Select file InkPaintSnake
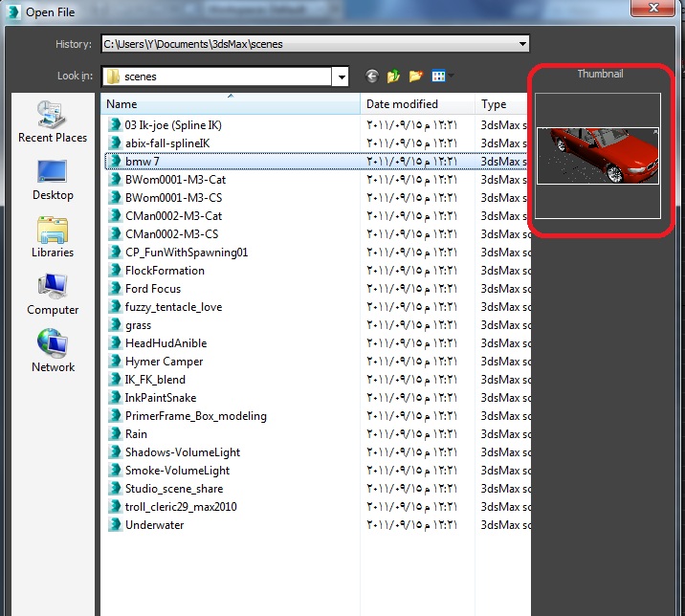Screen dimensions: 685x616 coord(161,398)
